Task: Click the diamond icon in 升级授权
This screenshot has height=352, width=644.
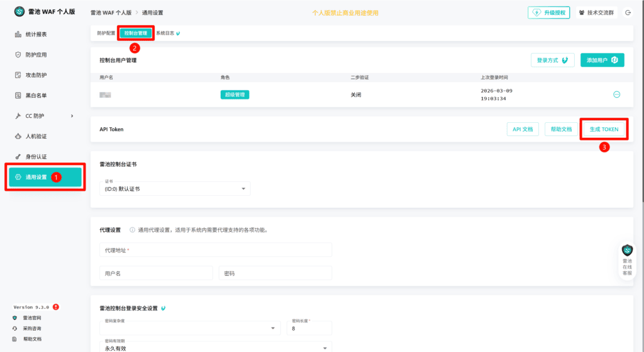Action: click(537, 13)
